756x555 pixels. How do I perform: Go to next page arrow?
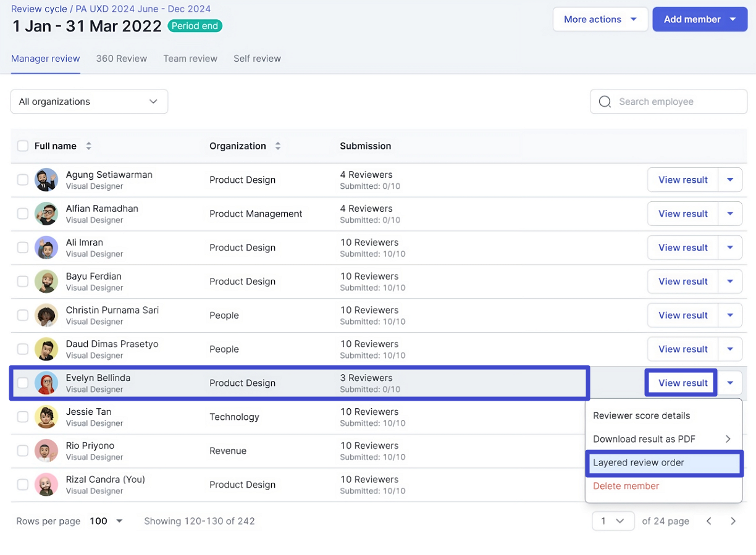click(x=733, y=521)
